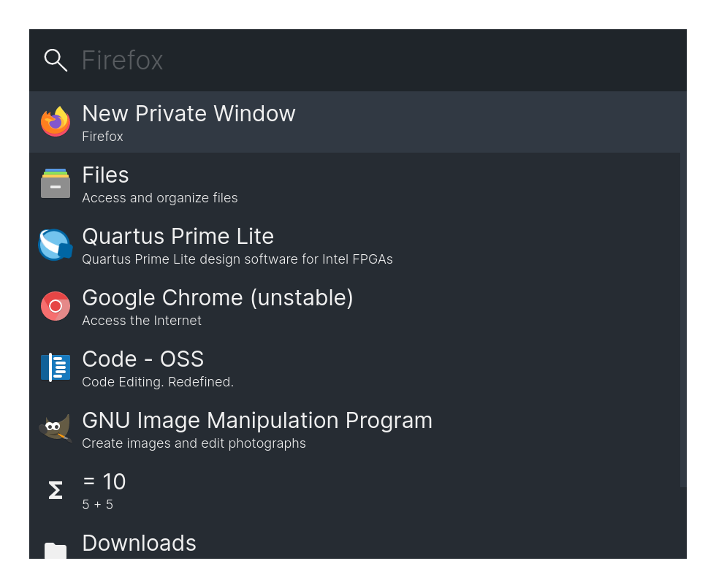Click the magnifying glass search icon
Screen dimensions: 716x588
(x=56, y=60)
